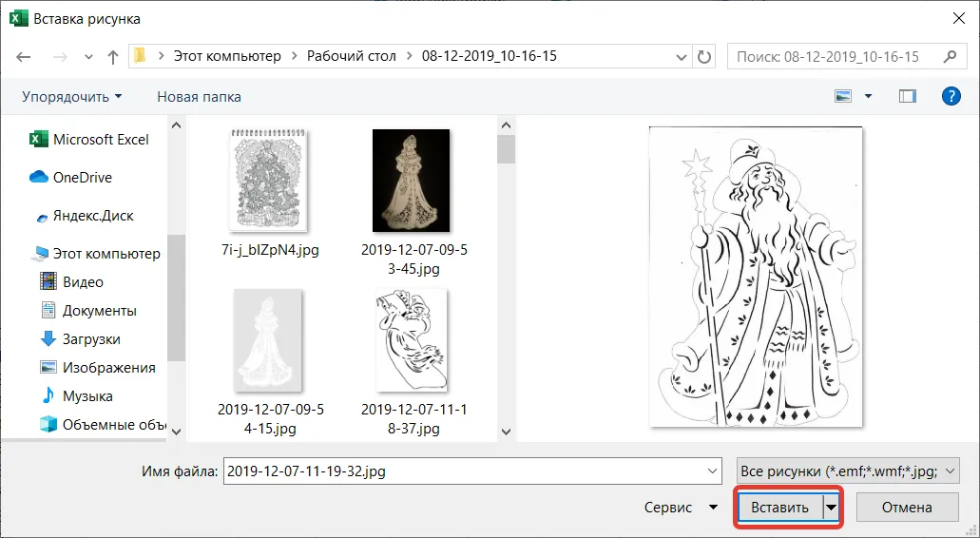Viewport: 980px width, 538px height.
Task: Click file list scroll up arrow
Action: point(507,125)
